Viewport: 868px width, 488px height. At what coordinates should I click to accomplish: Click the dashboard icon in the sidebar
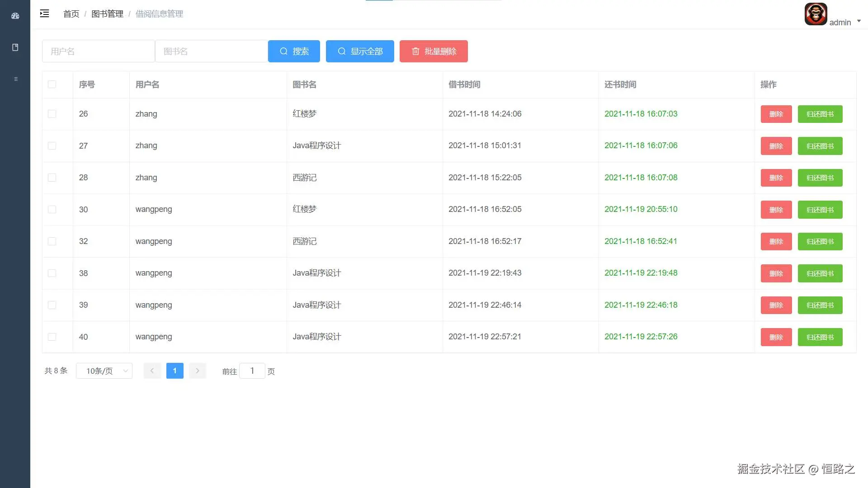pyautogui.click(x=15, y=16)
